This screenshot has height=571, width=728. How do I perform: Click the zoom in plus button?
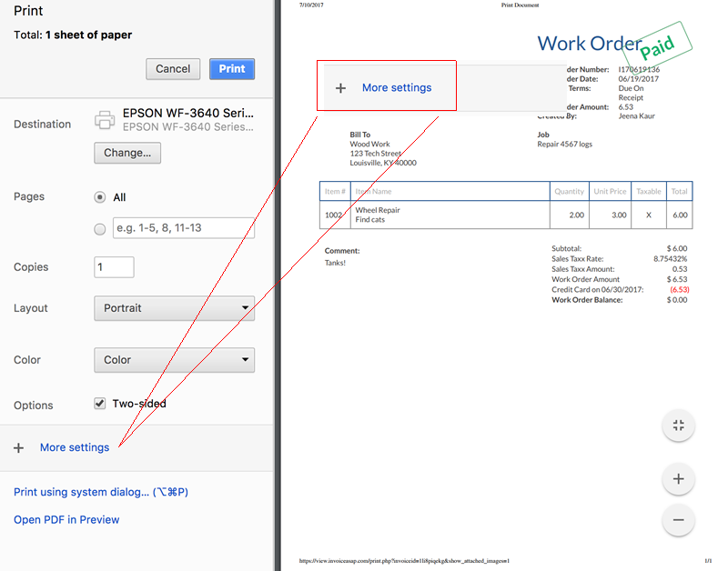point(678,479)
